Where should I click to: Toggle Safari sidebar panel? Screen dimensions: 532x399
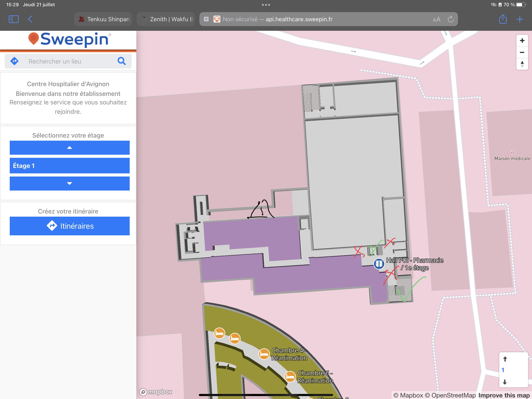tap(13, 19)
